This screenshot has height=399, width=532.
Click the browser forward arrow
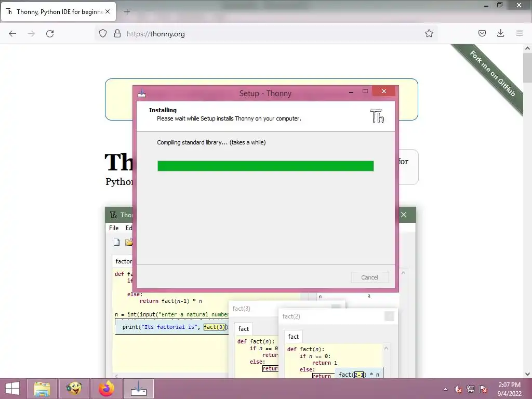tap(31, 34)
